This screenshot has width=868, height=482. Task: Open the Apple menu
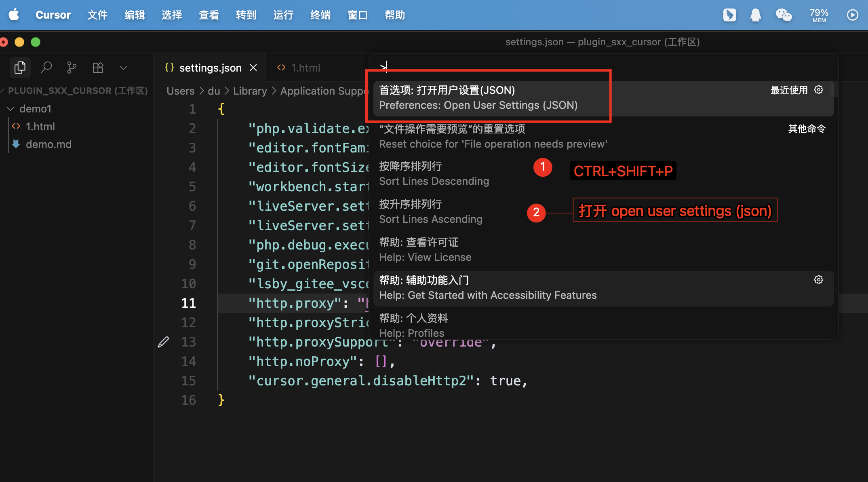point(14,15)
